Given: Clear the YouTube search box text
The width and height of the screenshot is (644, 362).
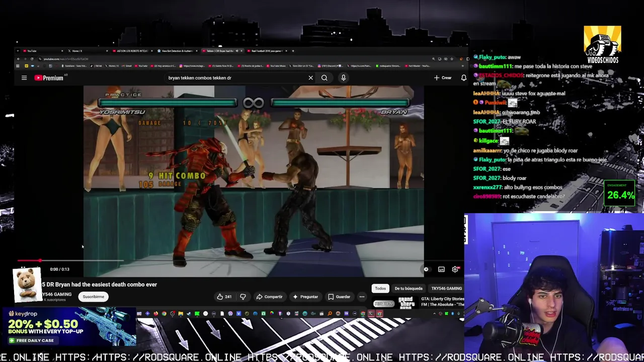Looking at the screenshot, I should click(310, 78).
